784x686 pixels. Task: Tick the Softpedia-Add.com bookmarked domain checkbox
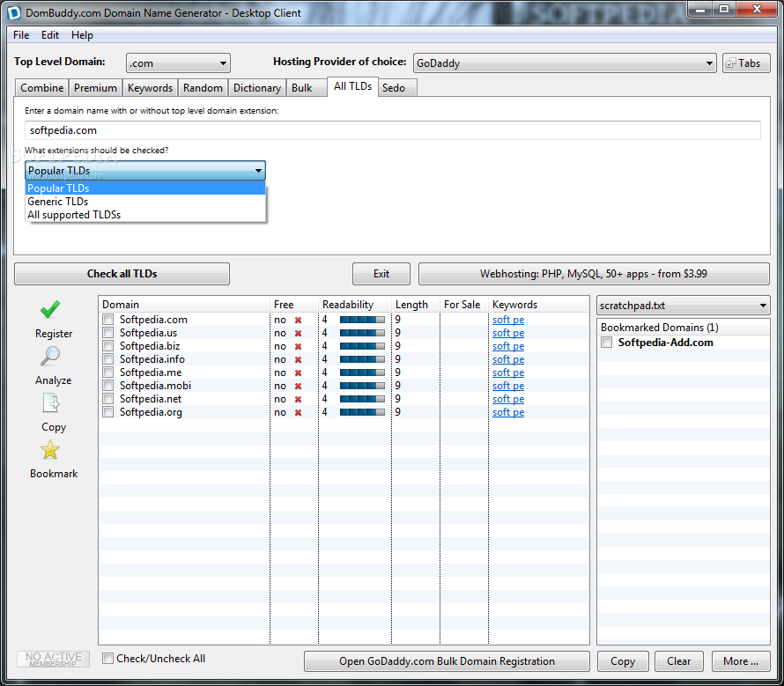607,343
